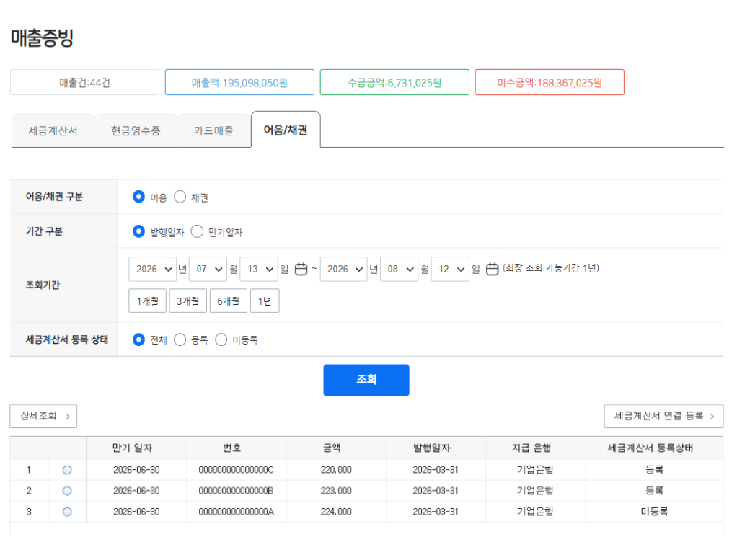Screen dimensions: 737x560
Task: Select the radio circle in row 3
Action: click(x=67, y=512)
